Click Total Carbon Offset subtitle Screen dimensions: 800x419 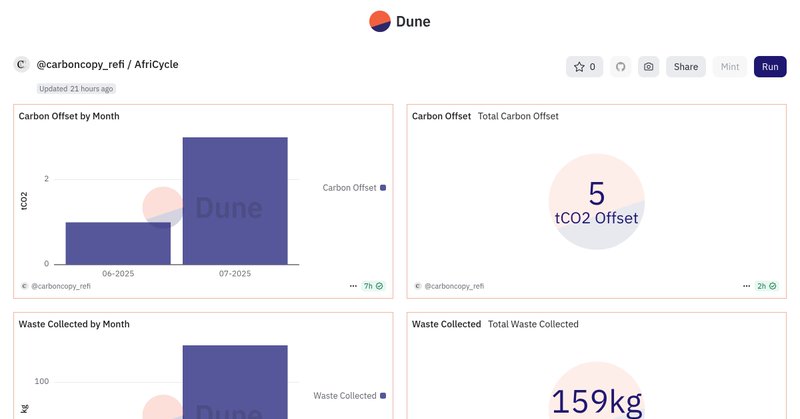pyautogui.click(x=518, y=116)
